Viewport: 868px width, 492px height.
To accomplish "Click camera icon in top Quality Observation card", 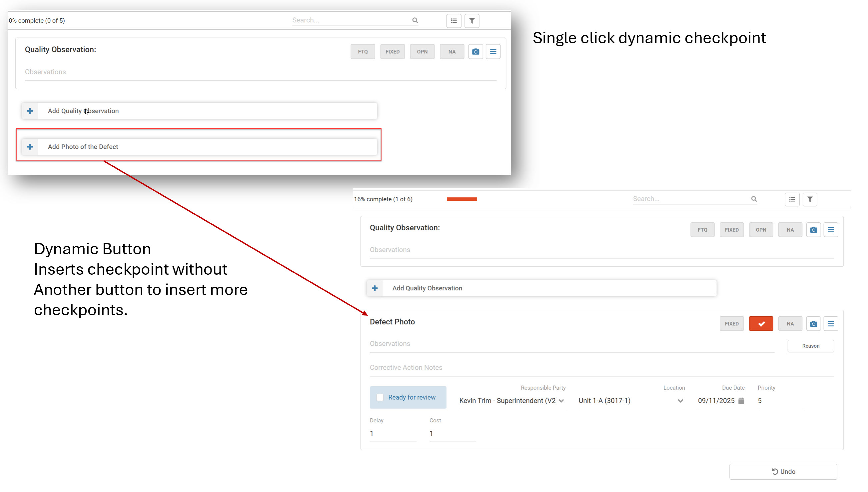I will (475, 52).
